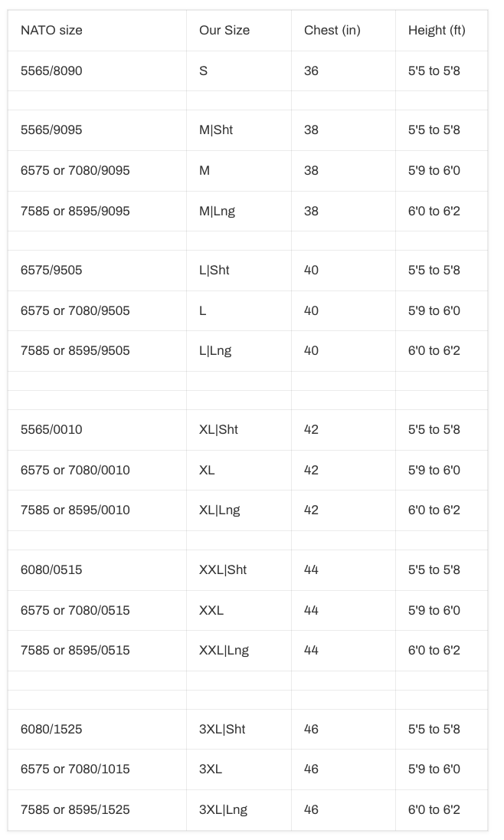
Task: Click the 5565/9095 NATO size cell
Action: point(51,130)
